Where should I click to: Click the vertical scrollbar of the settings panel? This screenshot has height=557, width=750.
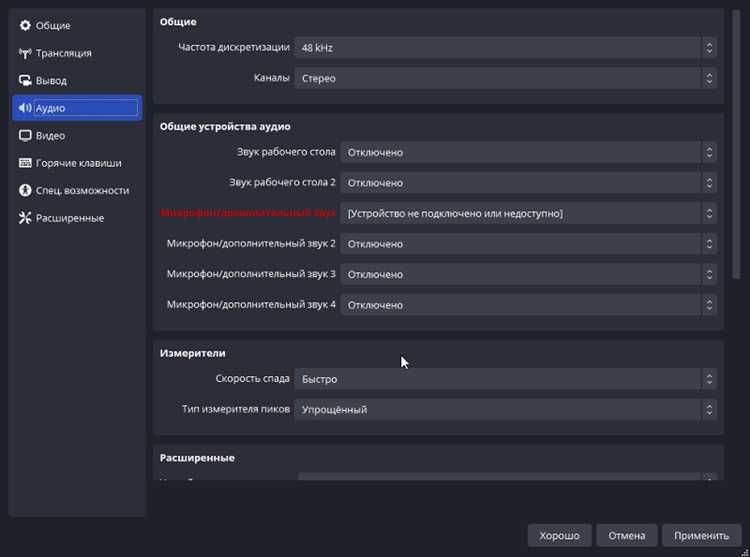point(736,144)
